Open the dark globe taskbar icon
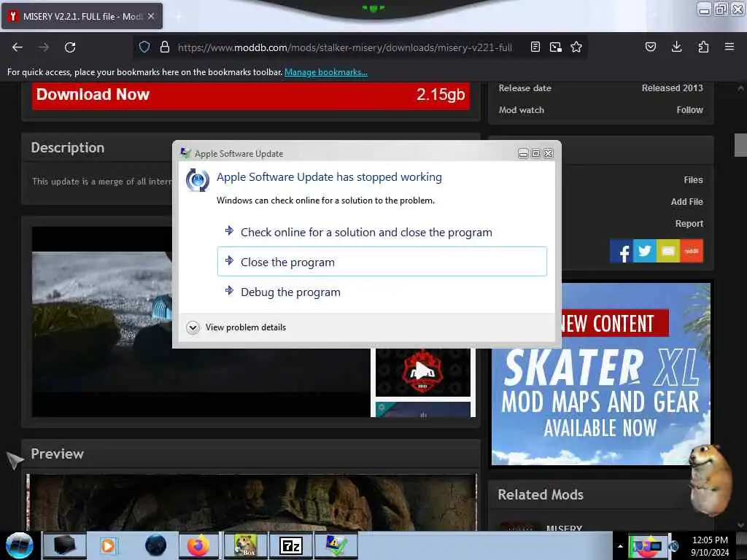The height and width of the screenshot is (560, 747). tap(155, 545)
